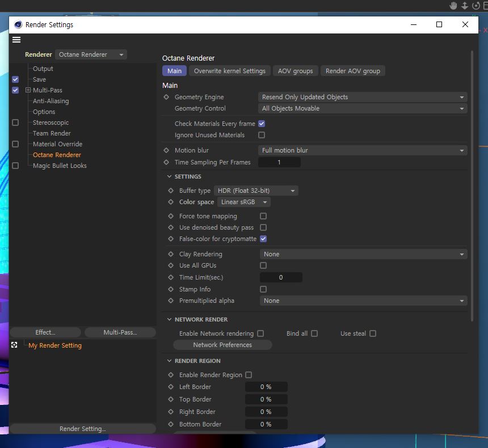Open the Clay Rendering dropdown
Screen dimensions: 488x448
[x=364, y=254]
